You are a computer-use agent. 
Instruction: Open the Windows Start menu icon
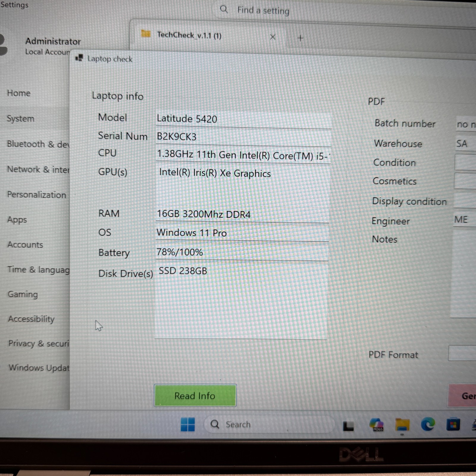point(188,424)
